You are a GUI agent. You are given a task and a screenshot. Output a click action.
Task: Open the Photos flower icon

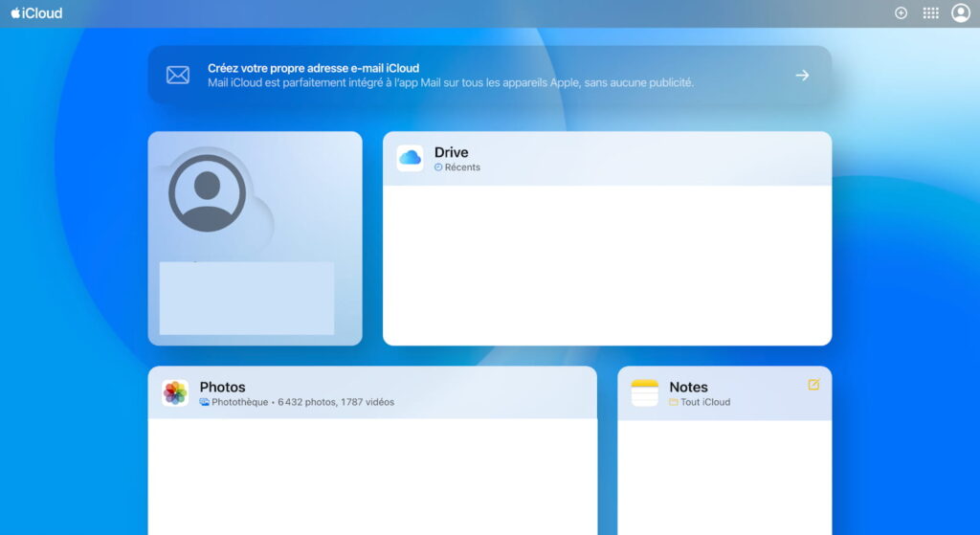(175, 393)
